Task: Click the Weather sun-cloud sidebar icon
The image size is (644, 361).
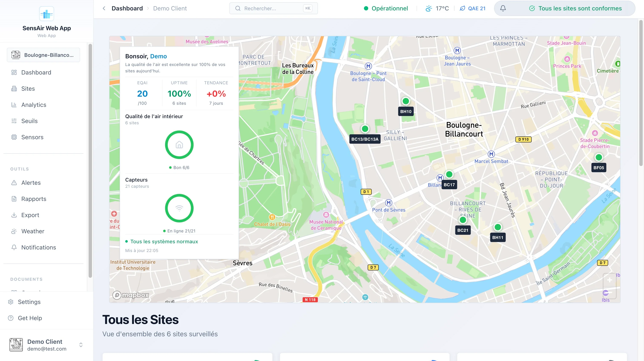Action: [x=14, y=231]
